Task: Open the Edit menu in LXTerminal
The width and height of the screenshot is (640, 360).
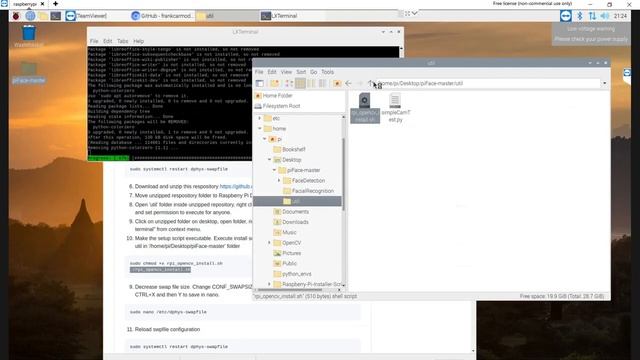Action: click(x=107, y=41)
